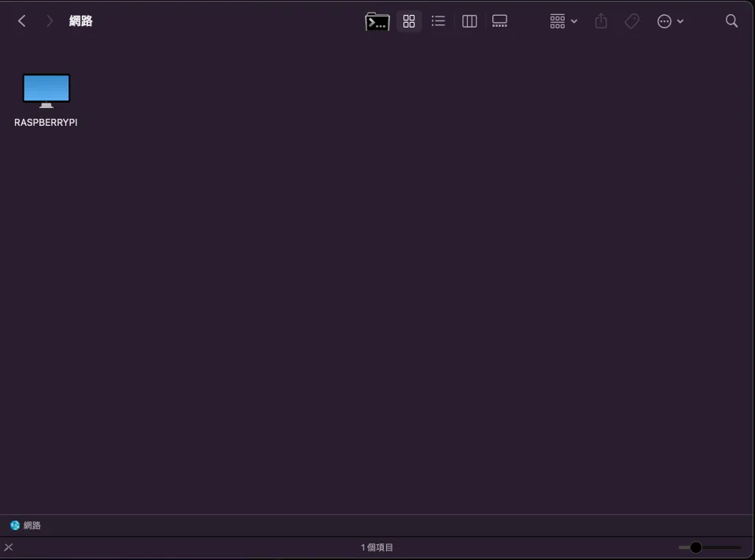Go back using the left chevron
The image size is (755, 560).
pos(22,21)
